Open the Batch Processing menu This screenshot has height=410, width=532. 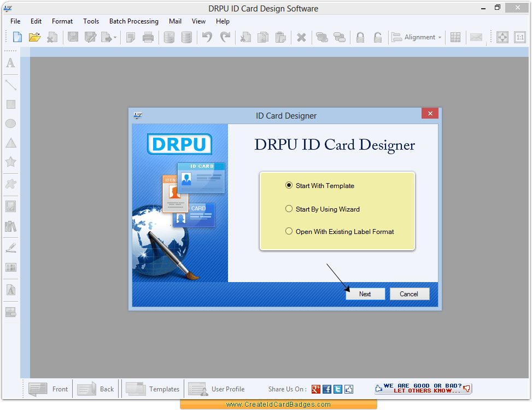click(x=133, y=21)
